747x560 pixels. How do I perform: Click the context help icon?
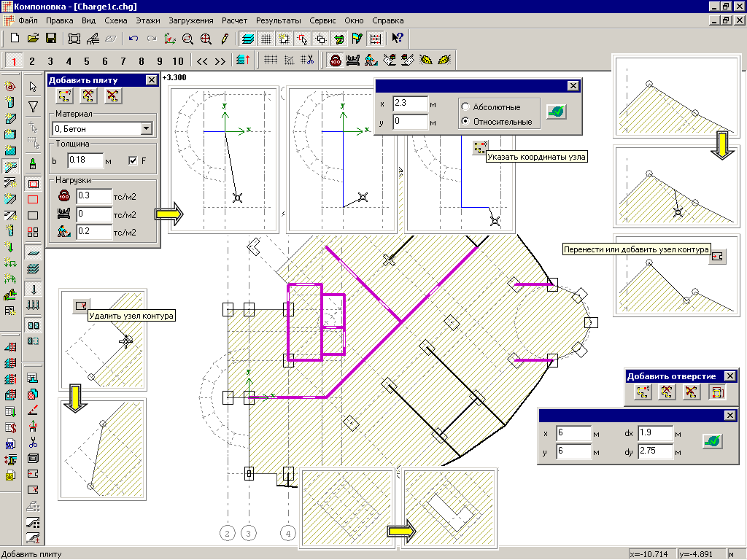[x=398, y=38]
